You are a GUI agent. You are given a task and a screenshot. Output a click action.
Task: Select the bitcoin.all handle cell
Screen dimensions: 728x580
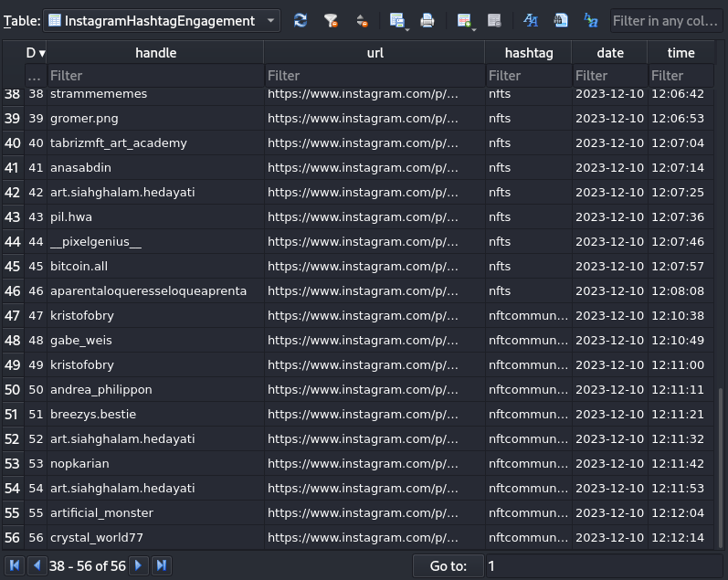click(x=155, y=266)
